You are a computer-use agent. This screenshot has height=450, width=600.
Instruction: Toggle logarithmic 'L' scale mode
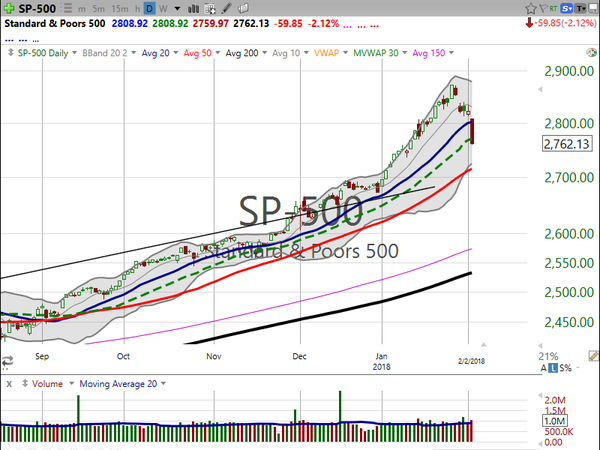[553, 368]
